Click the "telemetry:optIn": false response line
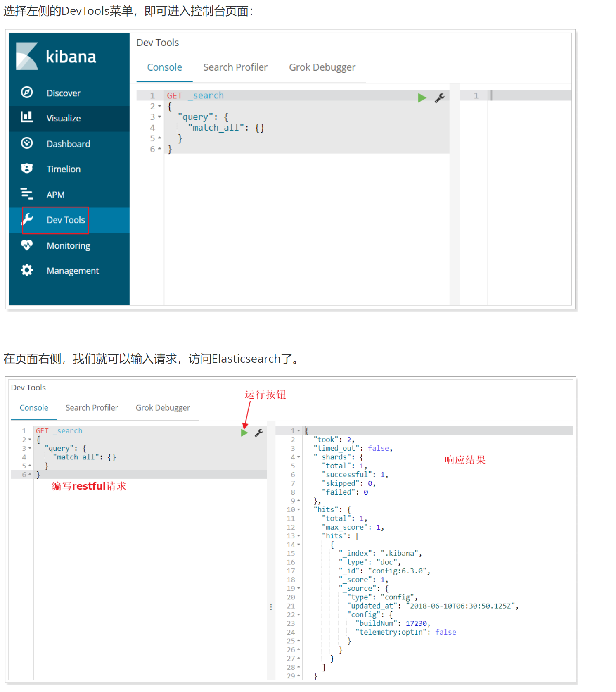Screen dimensions: 616x692 (406, 632)
